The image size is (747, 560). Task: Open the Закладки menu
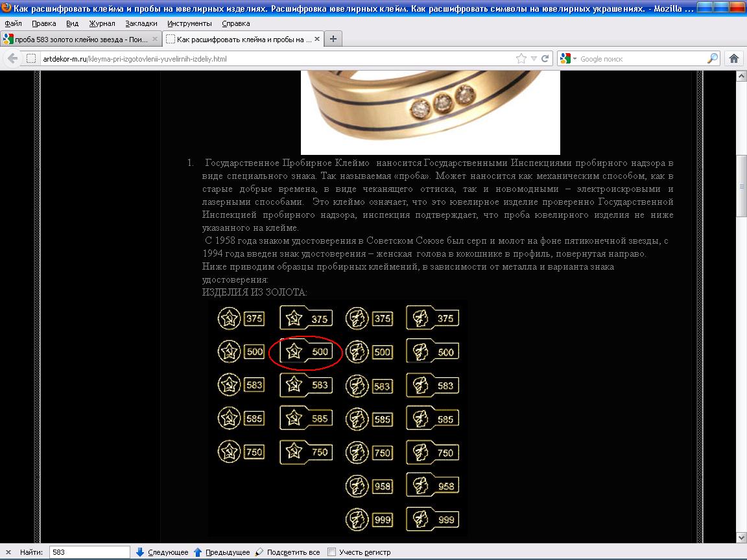(x=141, y=23)
